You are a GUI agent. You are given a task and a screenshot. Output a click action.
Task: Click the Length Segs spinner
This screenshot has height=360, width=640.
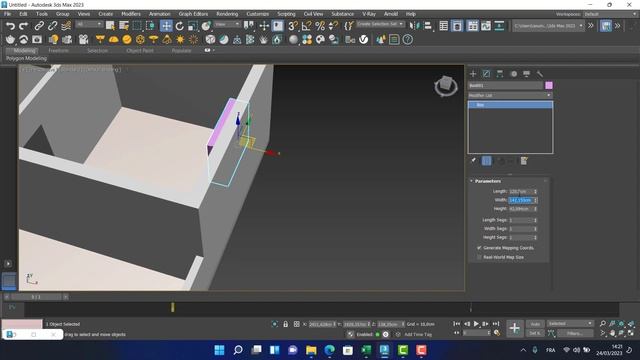536,220
